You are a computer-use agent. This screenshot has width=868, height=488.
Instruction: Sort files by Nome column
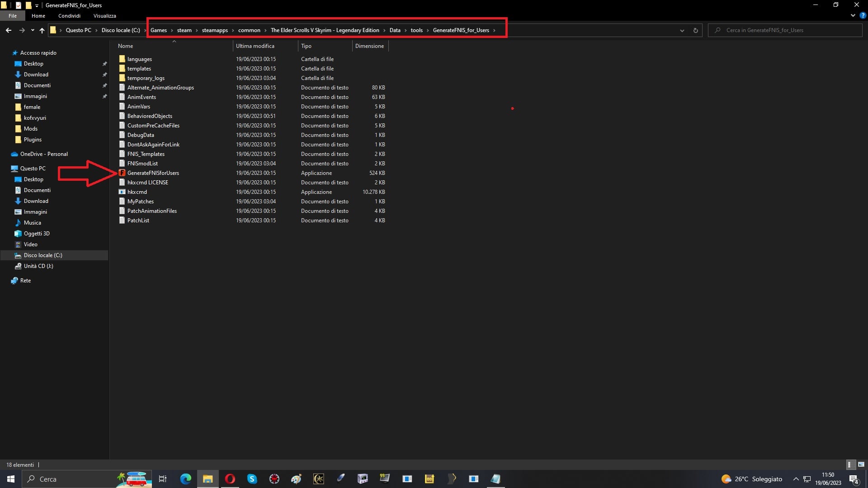click(125, 46)
